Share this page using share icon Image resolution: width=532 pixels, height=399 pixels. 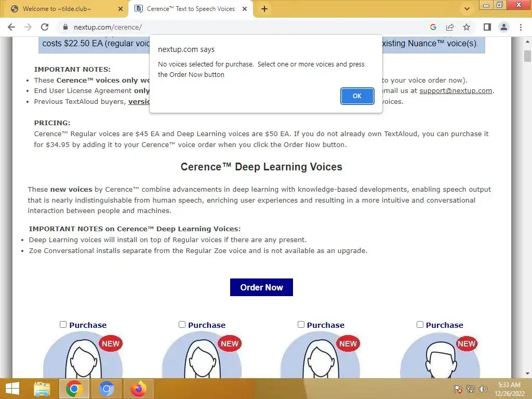[450, 27]
